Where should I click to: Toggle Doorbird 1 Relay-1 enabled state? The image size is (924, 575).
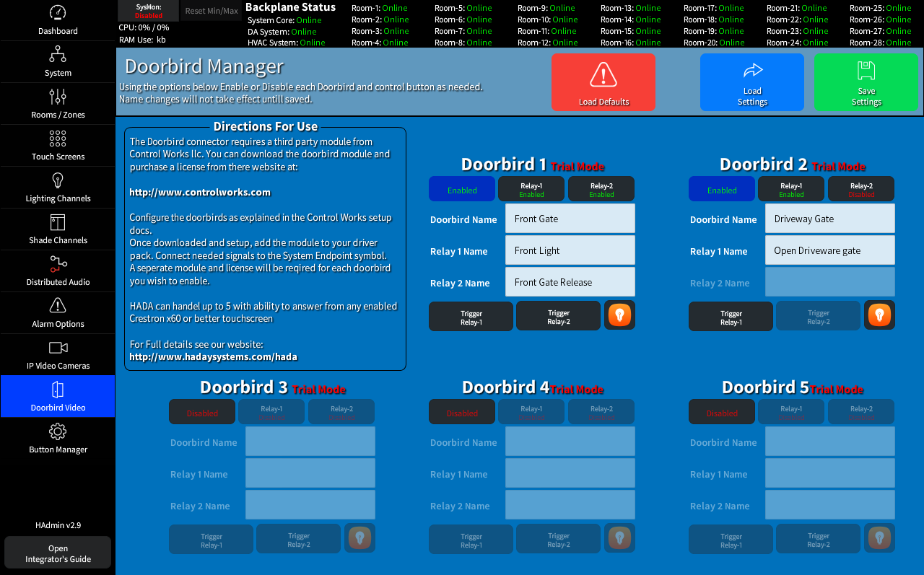[531, 189]
